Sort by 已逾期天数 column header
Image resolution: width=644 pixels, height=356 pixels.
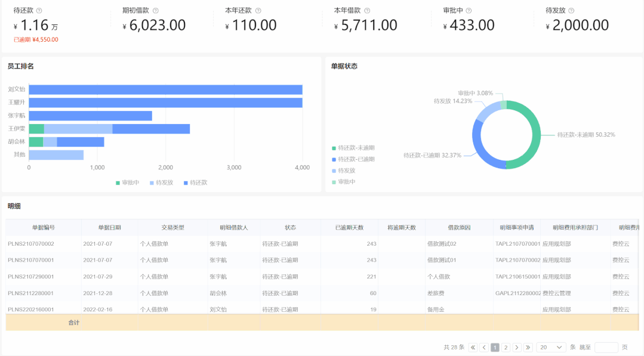click(x=349, y=227)
